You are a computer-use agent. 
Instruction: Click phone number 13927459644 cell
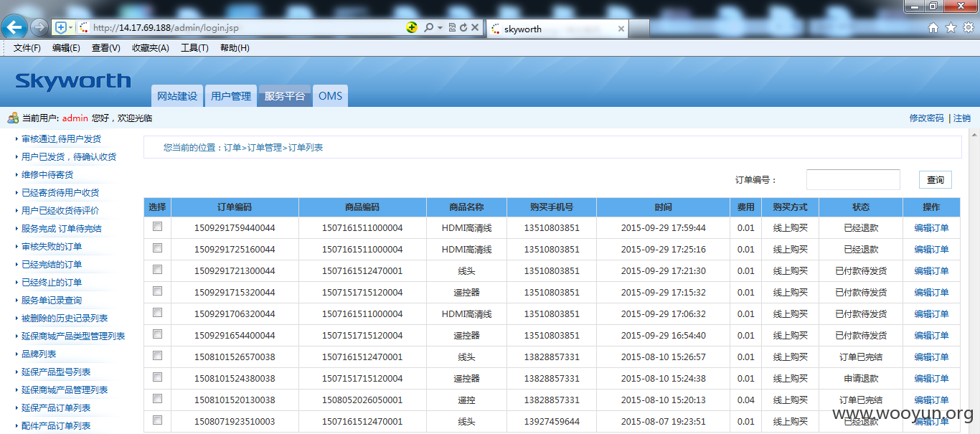coord(552,422)
